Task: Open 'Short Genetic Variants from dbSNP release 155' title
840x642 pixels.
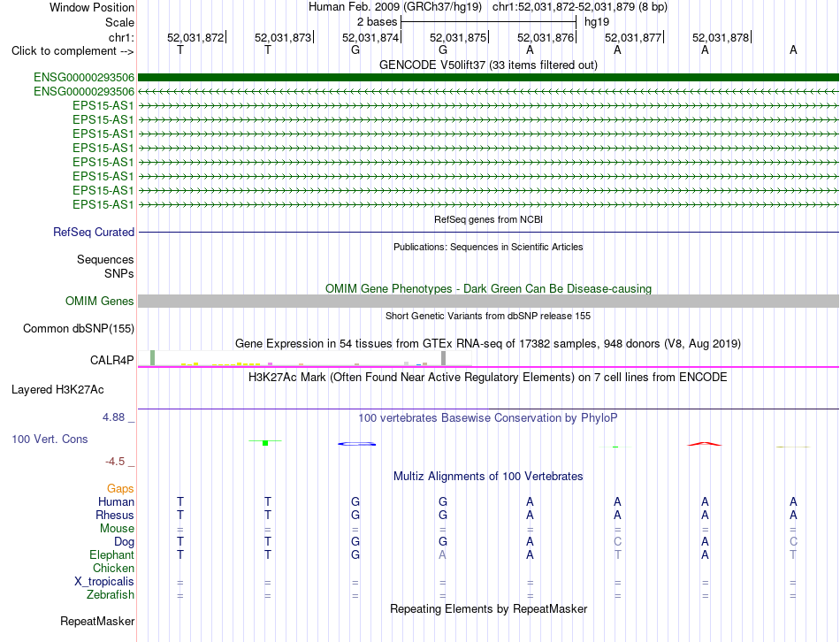Action: 488,317
